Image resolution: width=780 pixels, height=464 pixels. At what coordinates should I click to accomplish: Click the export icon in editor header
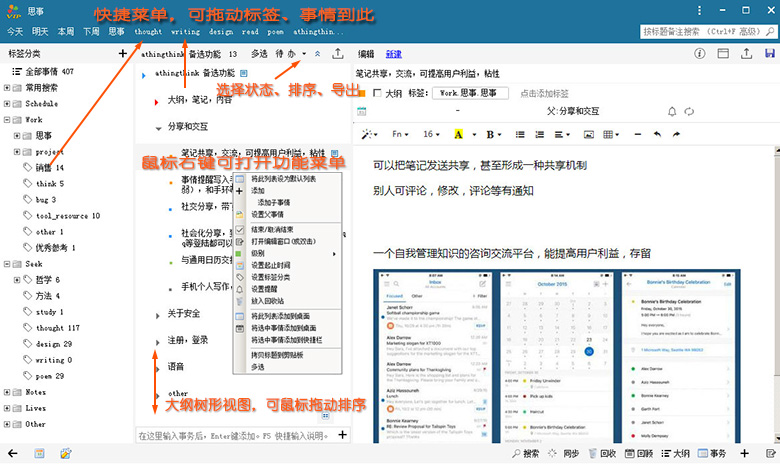(746, 53)
